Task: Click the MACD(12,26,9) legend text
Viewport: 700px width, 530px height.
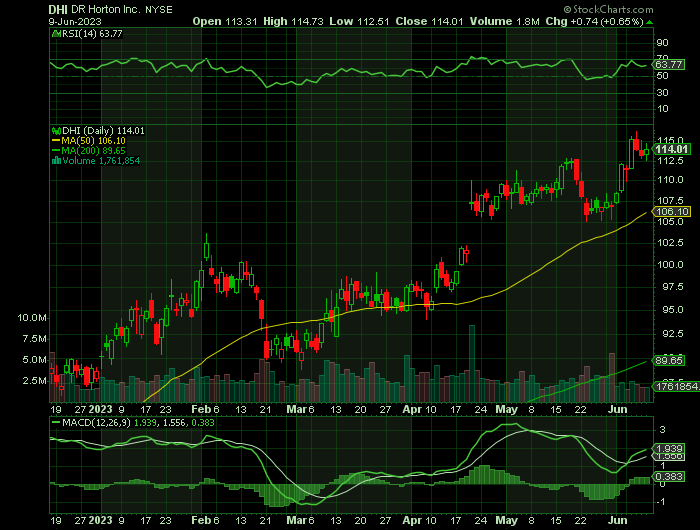Action: pos(96,422)
